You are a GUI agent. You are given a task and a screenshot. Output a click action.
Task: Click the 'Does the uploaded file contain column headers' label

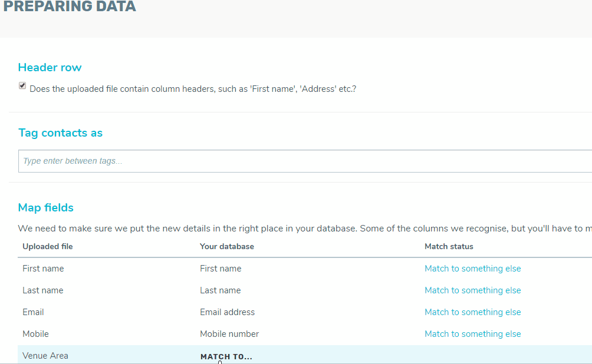(x=193, y=89)
